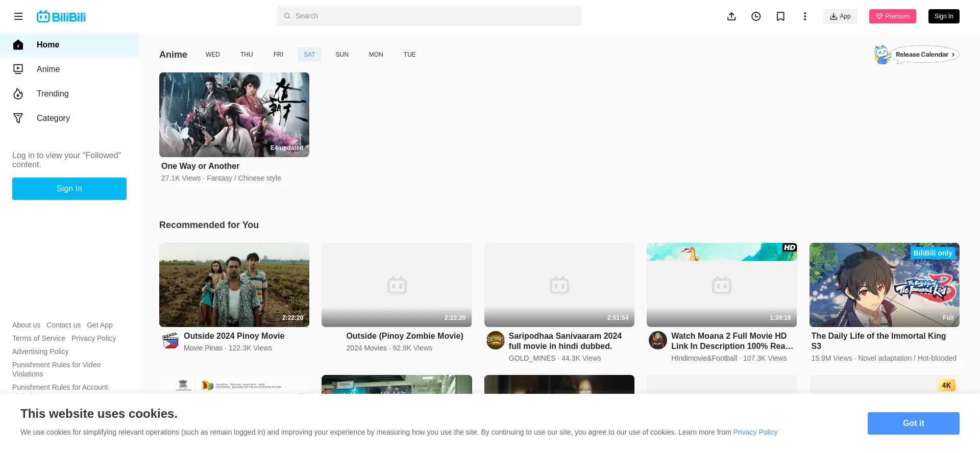The width and height of the screenshot is (980, 453).
Task: Open Punishment Rules for Account link
Action: coord(60,388)
